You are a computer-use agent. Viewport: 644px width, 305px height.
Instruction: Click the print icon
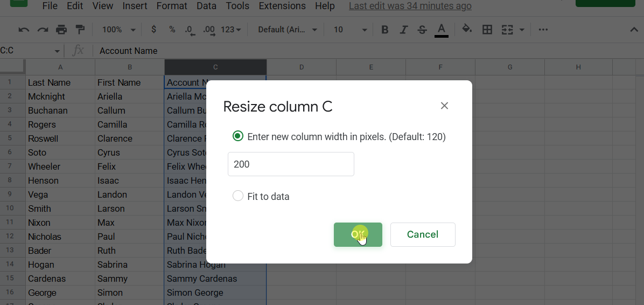pyautogui.click(x=61, y=30)
